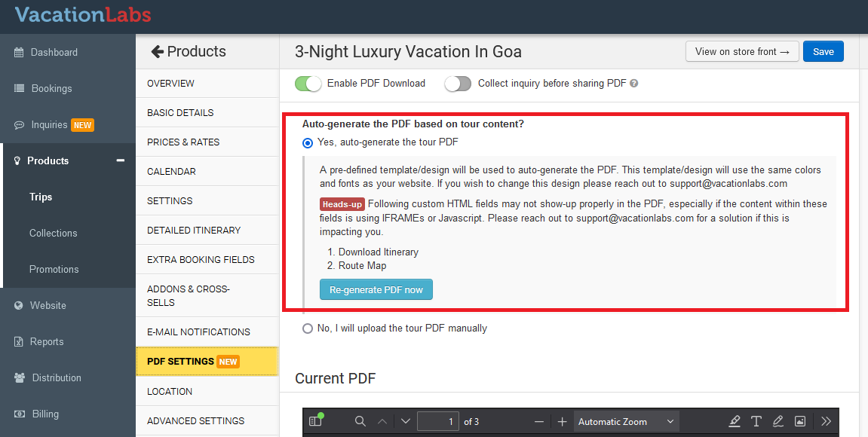Click the PDF page number field
The height and width of the screenshot is (437, 868).
[x=438, y=421]
